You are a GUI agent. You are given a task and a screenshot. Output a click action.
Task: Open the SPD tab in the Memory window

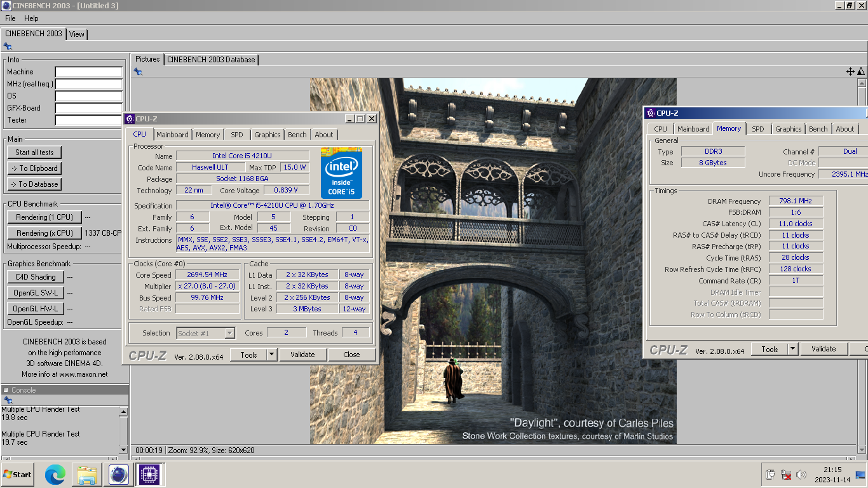tap(758, 129)
